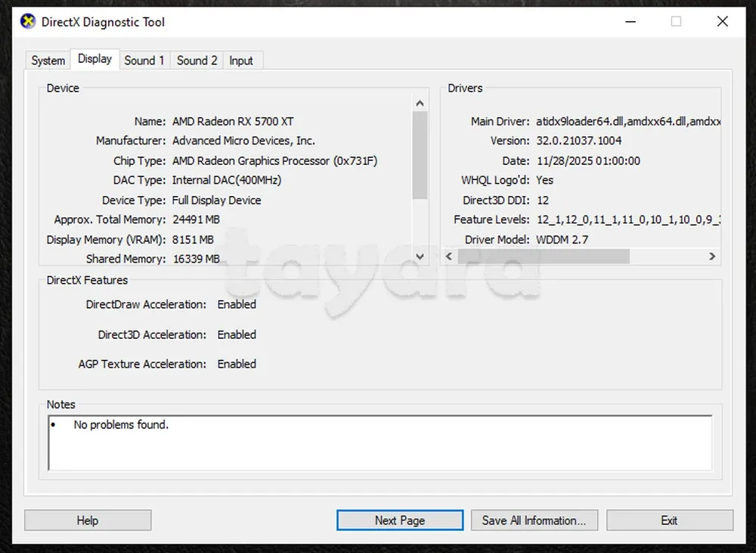Click the Drivers panel left scroll arrow
The width and height of the screenshot is (756, 553).
tap(449, 256)
